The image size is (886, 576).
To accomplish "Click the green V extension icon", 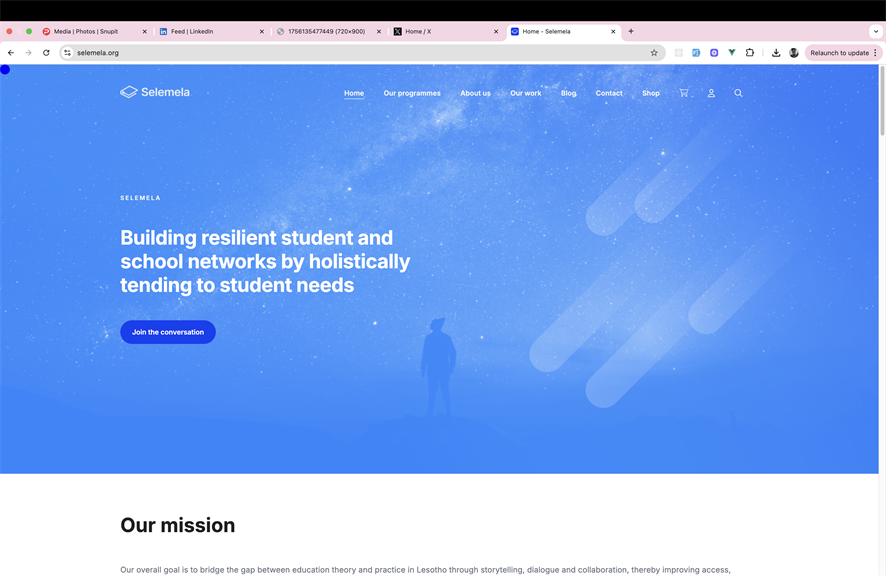I will coord(732,53).
